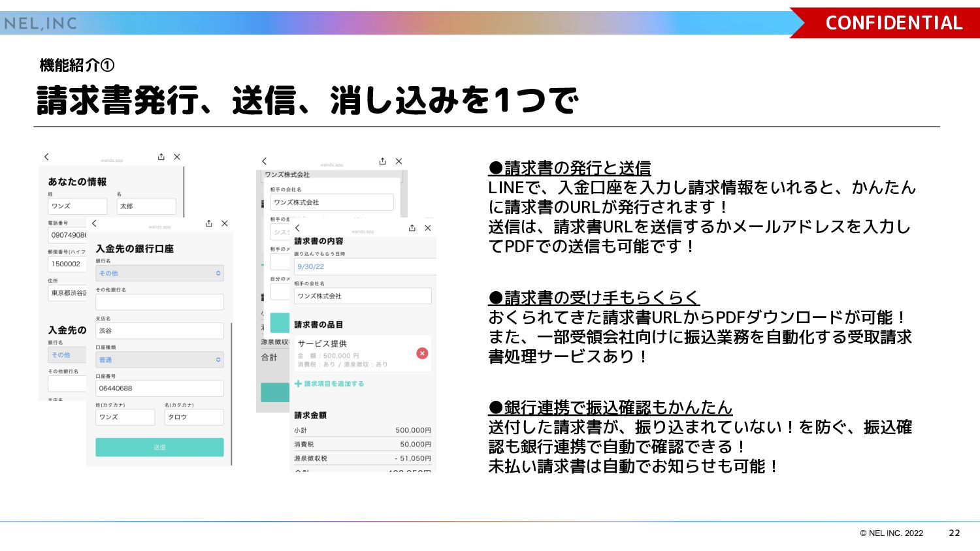Go back from the あなたの情報 screen
This screenshot has height=551, width=980.
pos(46,157)
